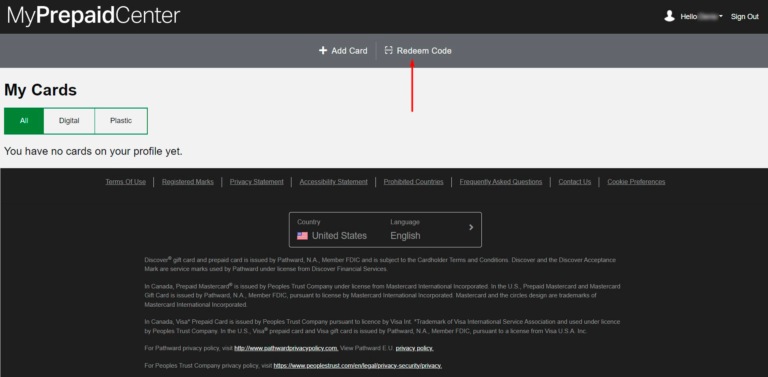Visit the peoplestrust.com privacy link
The width and height of the screenshot is (768, 377).
358,365
